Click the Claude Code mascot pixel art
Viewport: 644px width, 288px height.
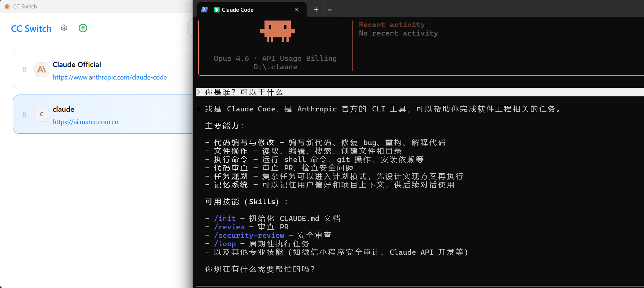(x=278, y=31)
